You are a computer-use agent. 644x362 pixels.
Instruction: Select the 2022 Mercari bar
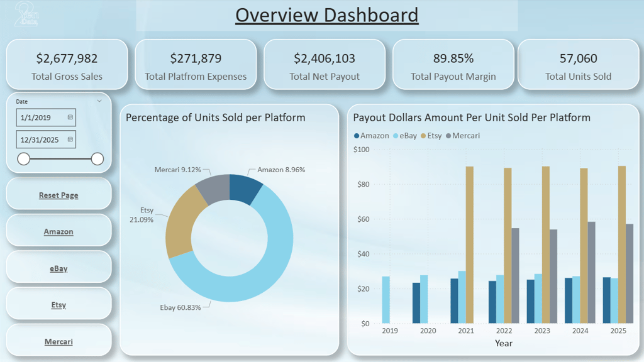(x=515, y=276)
